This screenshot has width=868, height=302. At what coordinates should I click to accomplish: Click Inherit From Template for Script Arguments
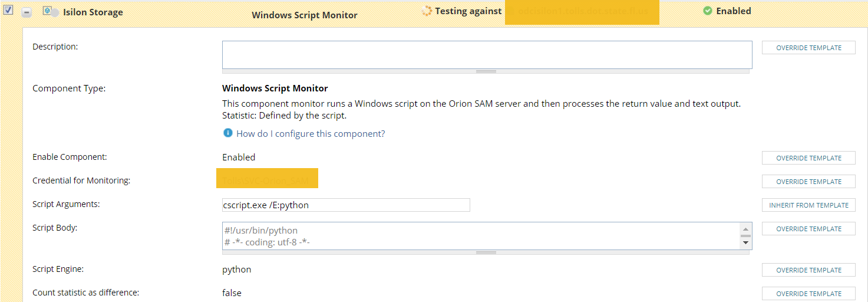(808, 205)
